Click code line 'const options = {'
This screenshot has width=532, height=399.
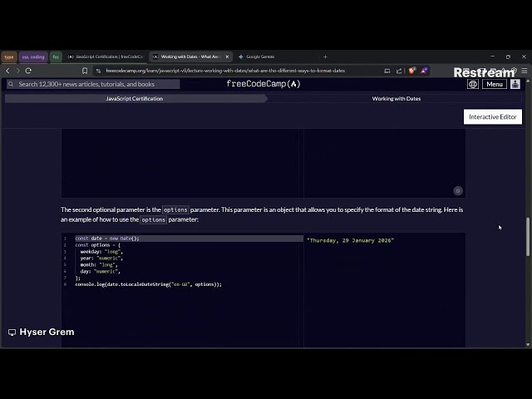tap(98, 245)
